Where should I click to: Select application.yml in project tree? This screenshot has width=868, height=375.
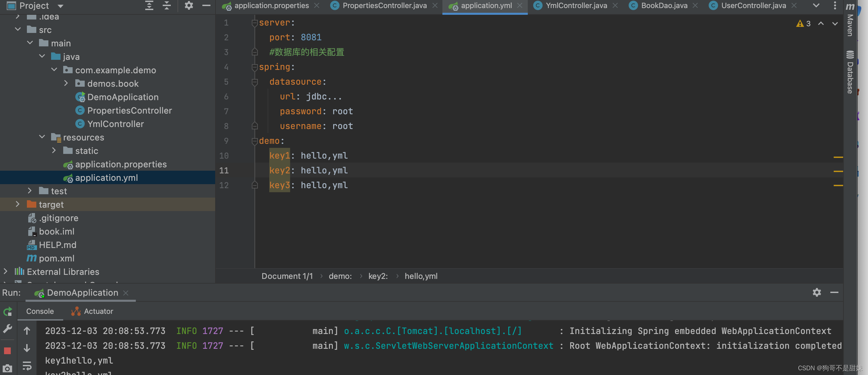tap(101, 177)
